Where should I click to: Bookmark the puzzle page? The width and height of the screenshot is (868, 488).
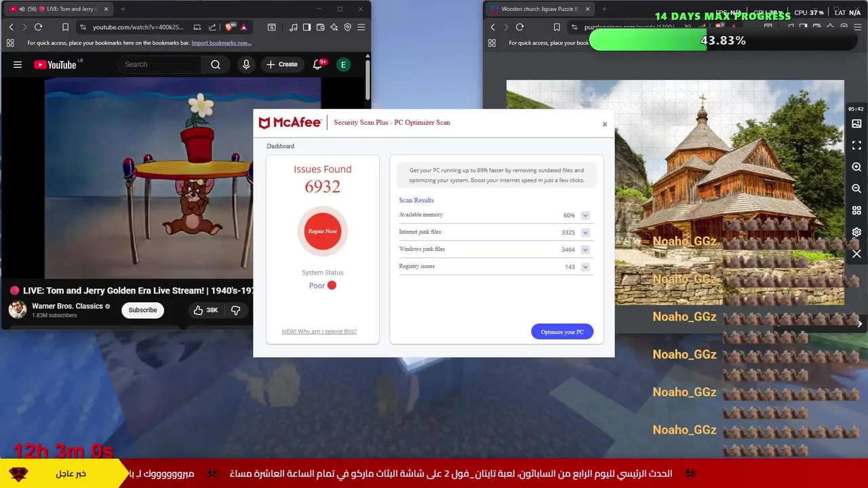(x=557, y=27)
